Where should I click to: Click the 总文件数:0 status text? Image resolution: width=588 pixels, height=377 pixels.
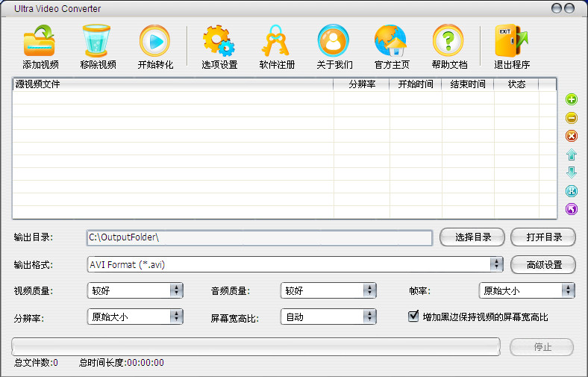point(36,363)
